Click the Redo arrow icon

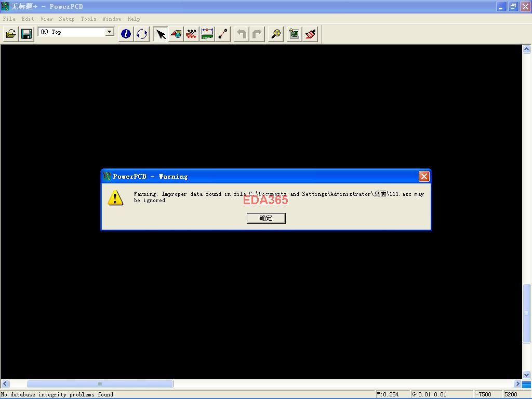[257, 34]
